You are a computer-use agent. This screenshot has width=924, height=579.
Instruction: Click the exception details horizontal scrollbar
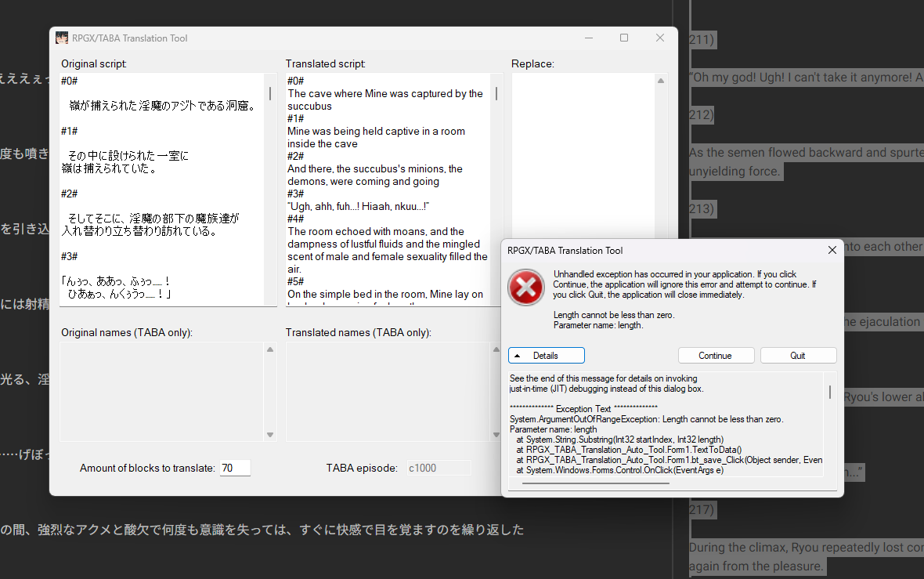point(595,483)
